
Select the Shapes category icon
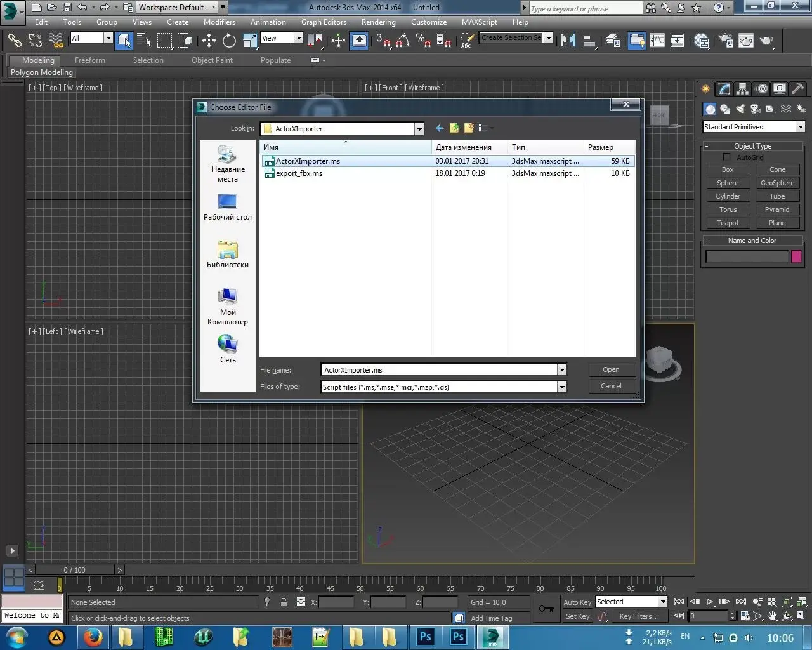[x=725, y=109]
